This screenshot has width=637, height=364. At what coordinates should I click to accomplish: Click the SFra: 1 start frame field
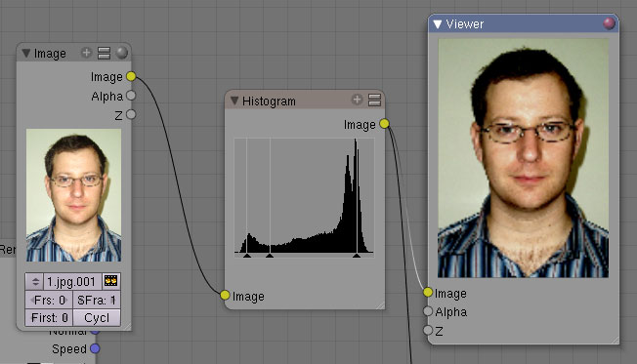click(97, 300)
